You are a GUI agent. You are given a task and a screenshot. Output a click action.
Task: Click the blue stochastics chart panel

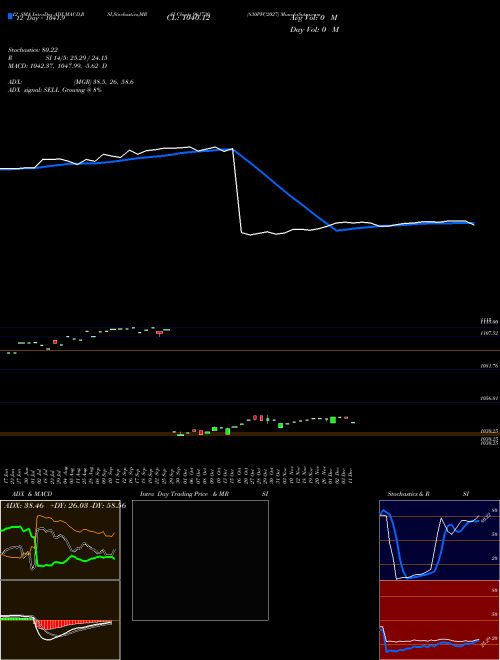coord(439,540)
